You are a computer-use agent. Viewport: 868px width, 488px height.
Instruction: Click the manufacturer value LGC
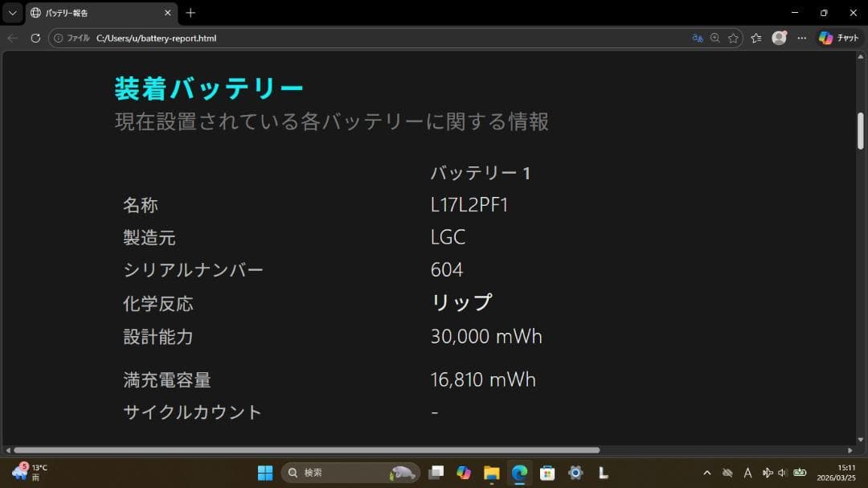click(448, 237)
